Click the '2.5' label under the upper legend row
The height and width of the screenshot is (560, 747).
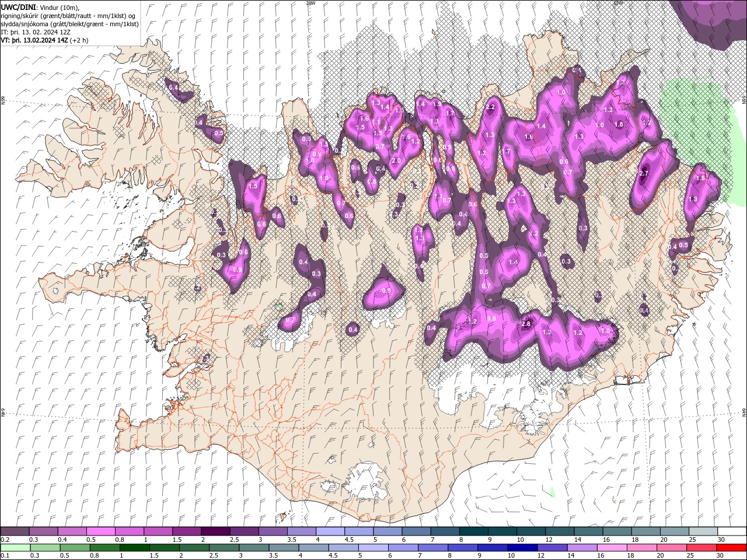pos(234,540)
